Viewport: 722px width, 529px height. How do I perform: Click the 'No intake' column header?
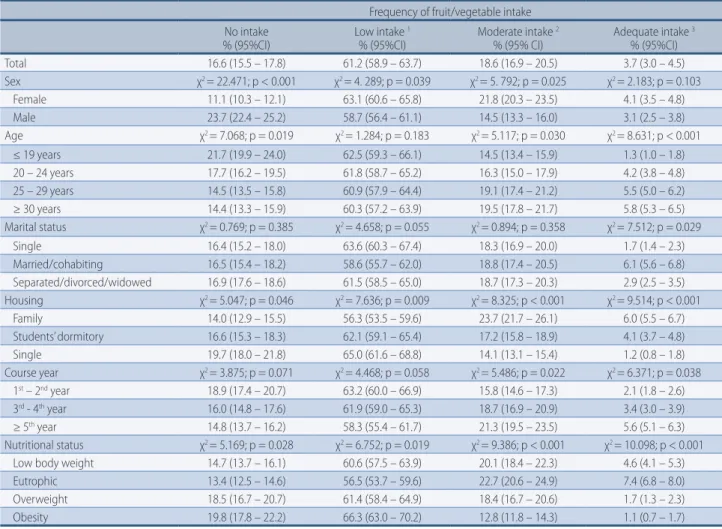(x=246, y=38)
